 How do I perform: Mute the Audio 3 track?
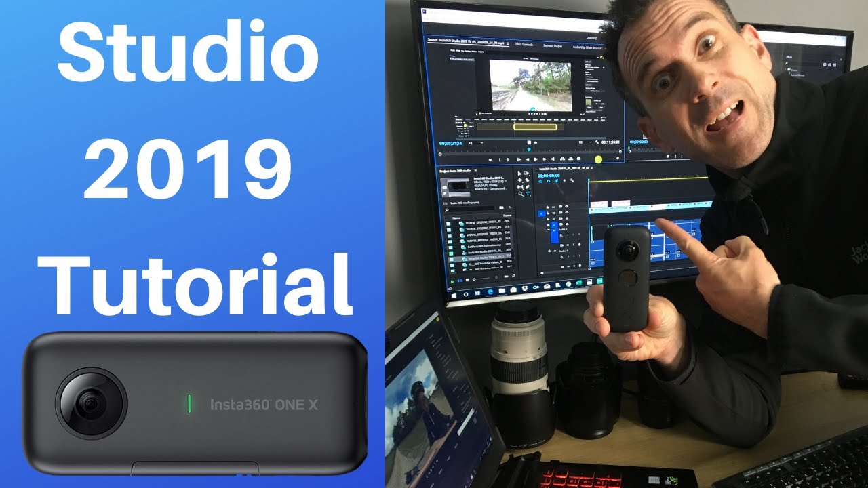pos(568,245)
